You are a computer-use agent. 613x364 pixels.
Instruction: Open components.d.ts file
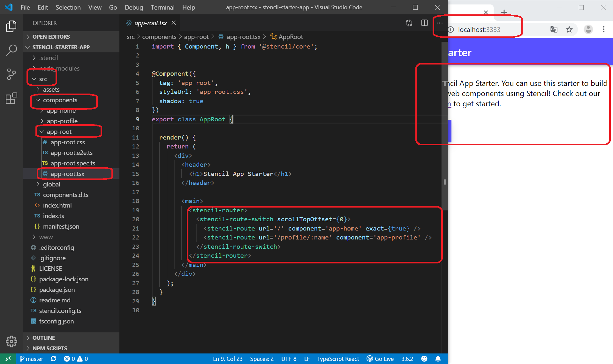[x=71, y=195]
